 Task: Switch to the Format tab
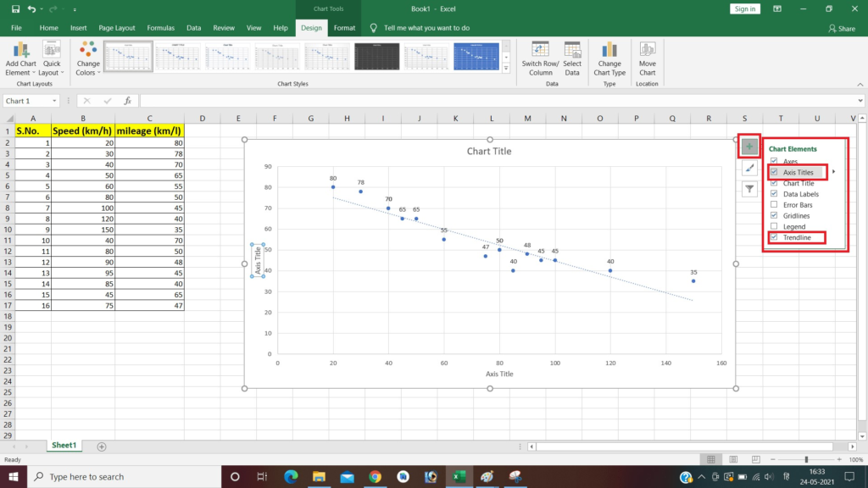coord(344,28)
